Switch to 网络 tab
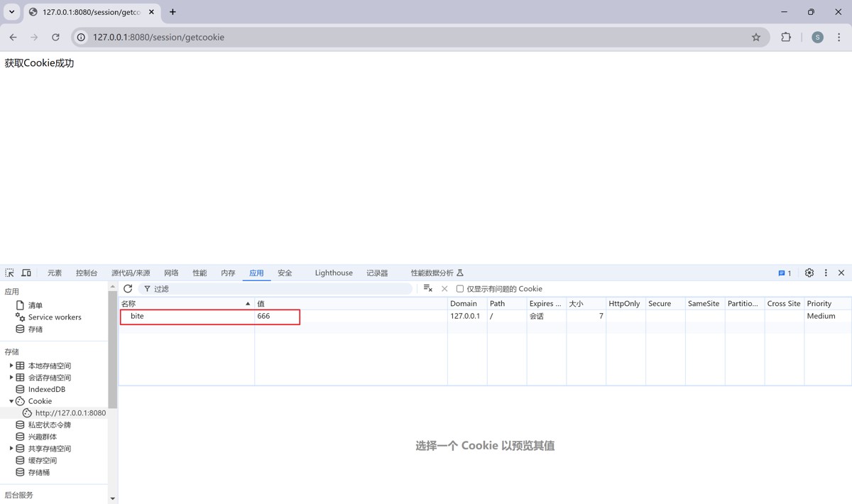The height and width of the screenshot is (504, 852). click(x=171, y=273)
